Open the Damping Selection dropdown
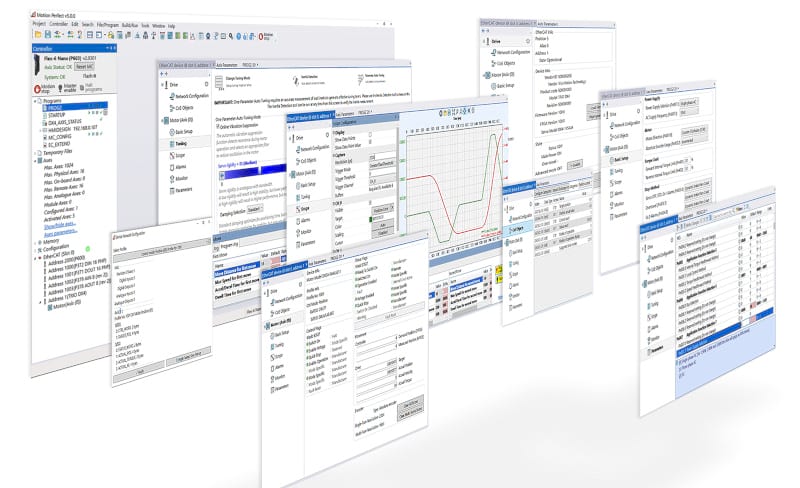Viewport: 800px width, 488px height. point(256,208)
